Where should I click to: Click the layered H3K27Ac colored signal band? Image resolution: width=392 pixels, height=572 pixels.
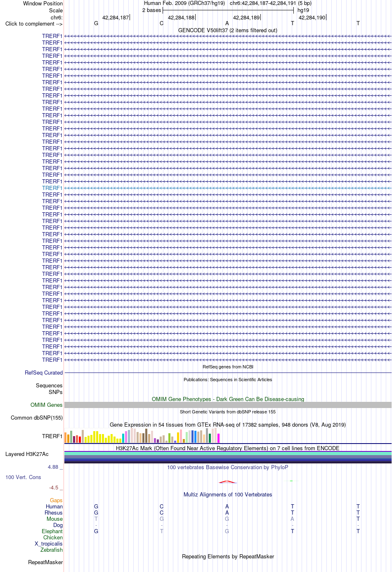(228, 457)
